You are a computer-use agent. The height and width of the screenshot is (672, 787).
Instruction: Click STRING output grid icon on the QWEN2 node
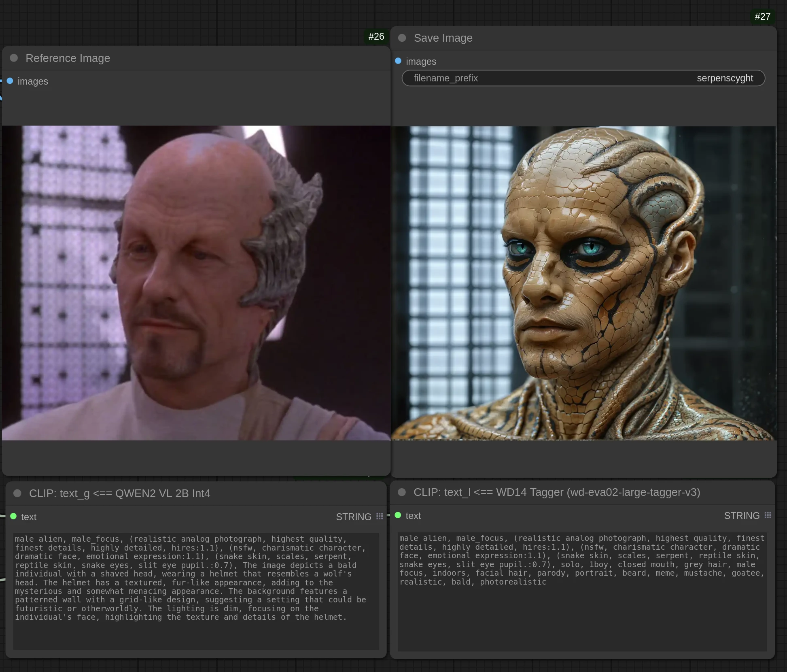point(380,516)
